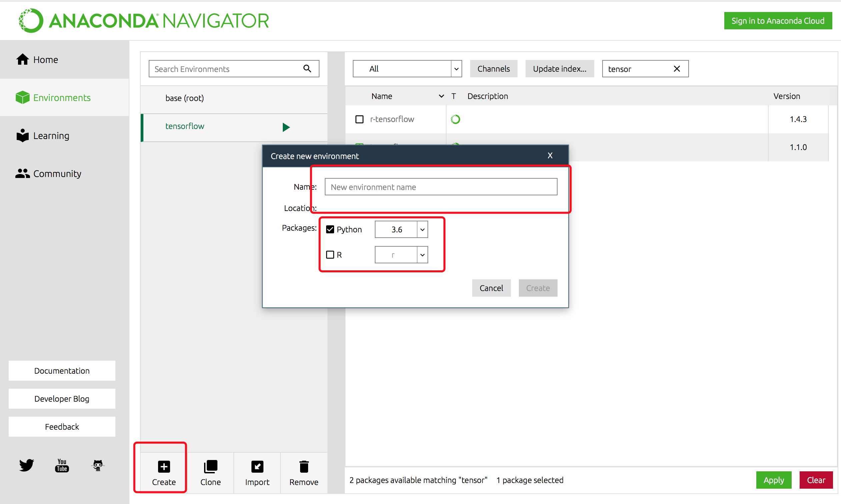
Task: Open the Documentation link
Action: pyautogui.click(x=62, y=371)
